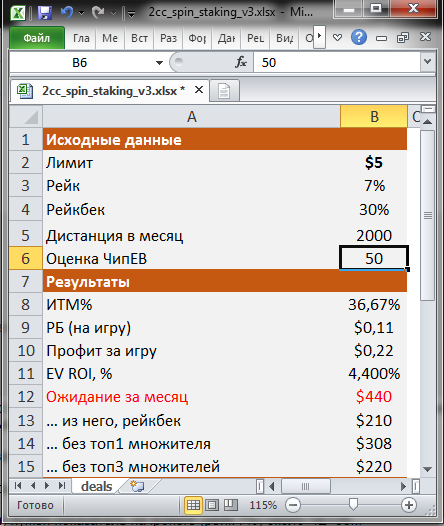Viewport: 444px width, 526px height.
Task: Click the Исходные данные header cell
Action: tap(191, 140)
